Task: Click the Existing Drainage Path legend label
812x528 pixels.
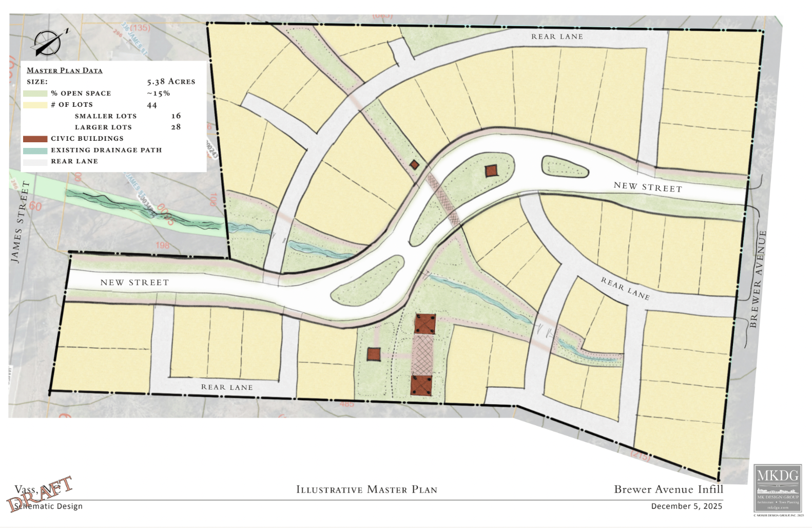Action: coord(106,150)
